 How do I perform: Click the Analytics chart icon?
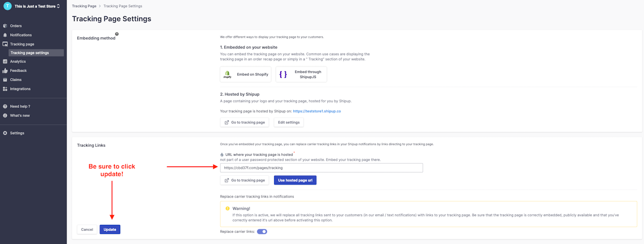(5, 62)
